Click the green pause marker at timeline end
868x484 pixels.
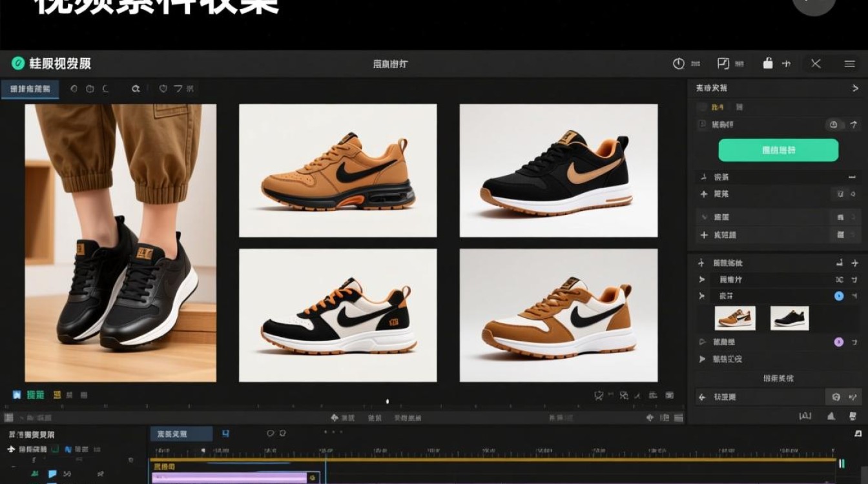coord(842,463)
